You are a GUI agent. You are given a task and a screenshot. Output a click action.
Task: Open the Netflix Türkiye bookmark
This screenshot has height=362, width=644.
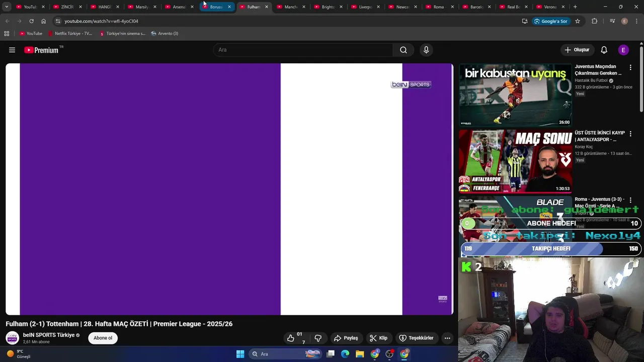point(70,34)
